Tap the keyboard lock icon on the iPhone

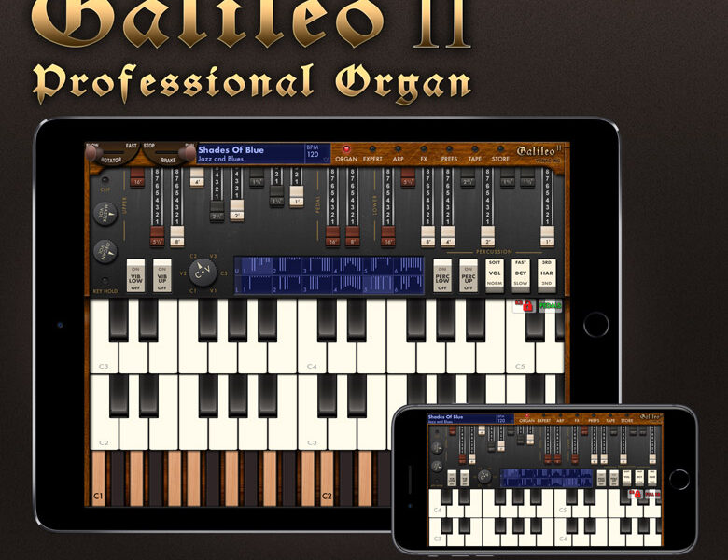click(x=635, y=494)
